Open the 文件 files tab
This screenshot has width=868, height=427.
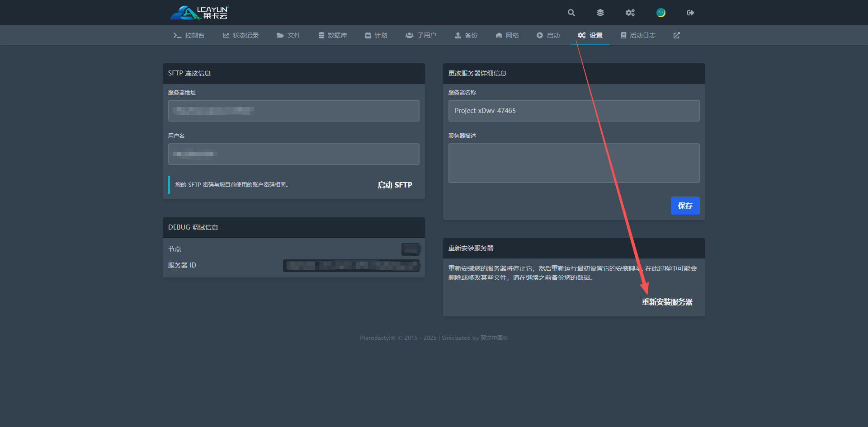click(x=288, y=35)
